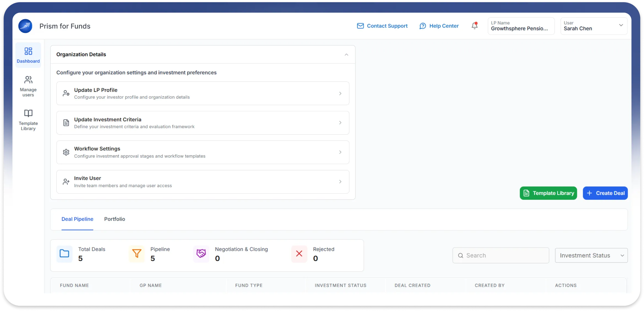644x311 pixels.
Task: Click the notification bell icon
Action: 474,26
